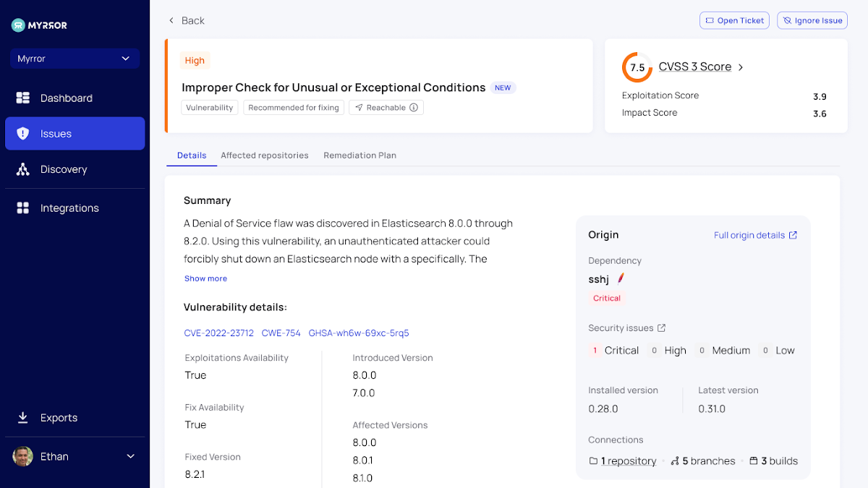Click the Exports download icon
Image resolution: width=868 pixels, height=488 pixels.
point(23,418)
